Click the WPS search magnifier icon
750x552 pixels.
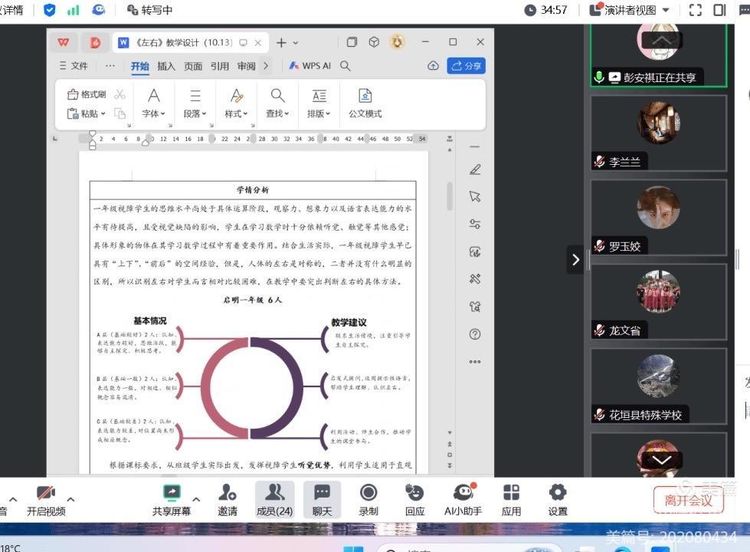[345, 66]
